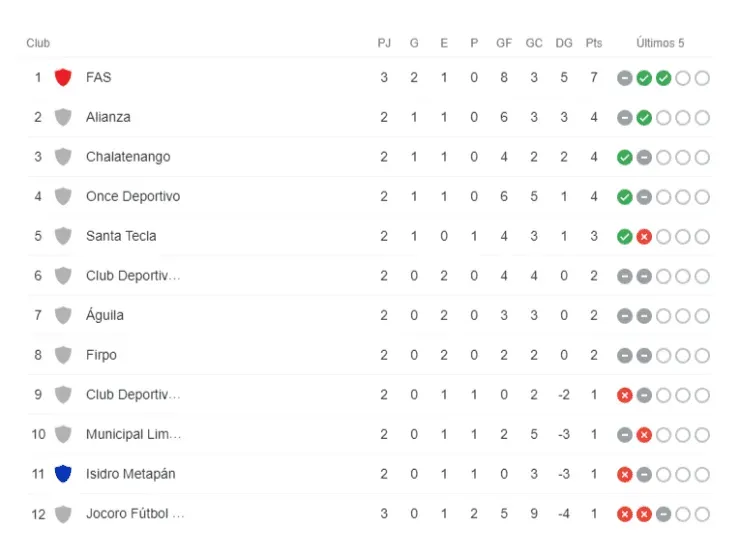Click Alianza's green win icon
The image size is (740, 557).
click(644, 117)
